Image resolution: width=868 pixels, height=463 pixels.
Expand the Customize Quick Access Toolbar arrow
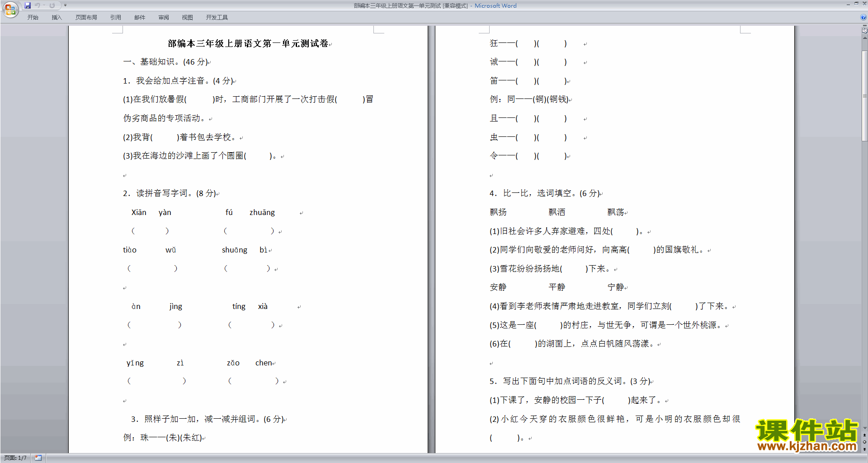click(x=65, y=5)
